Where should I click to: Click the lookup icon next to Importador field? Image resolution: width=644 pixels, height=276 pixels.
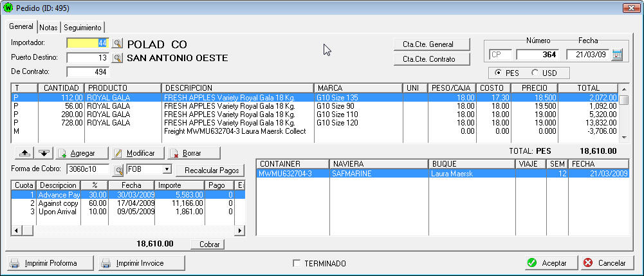click(x=117, y=44)
